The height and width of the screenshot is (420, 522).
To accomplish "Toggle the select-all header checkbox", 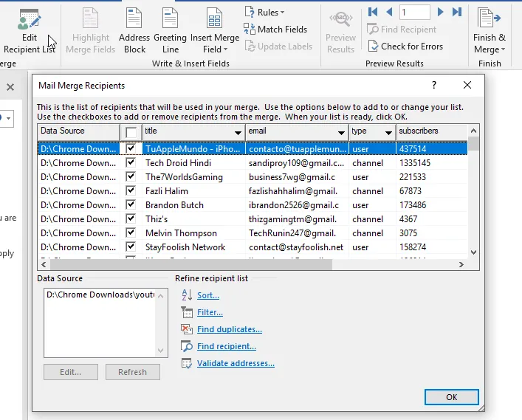I will click(x=131, y=132).
